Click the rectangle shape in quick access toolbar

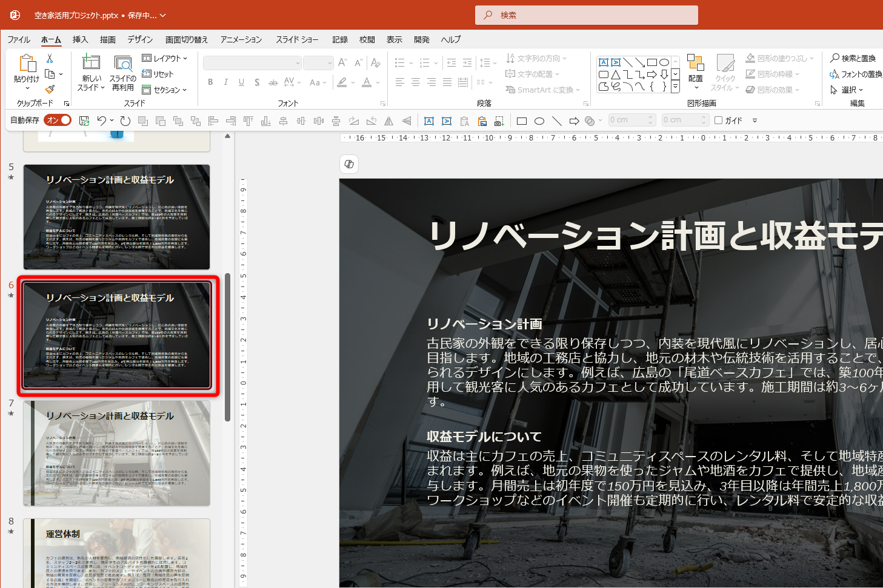click(521, 121)
